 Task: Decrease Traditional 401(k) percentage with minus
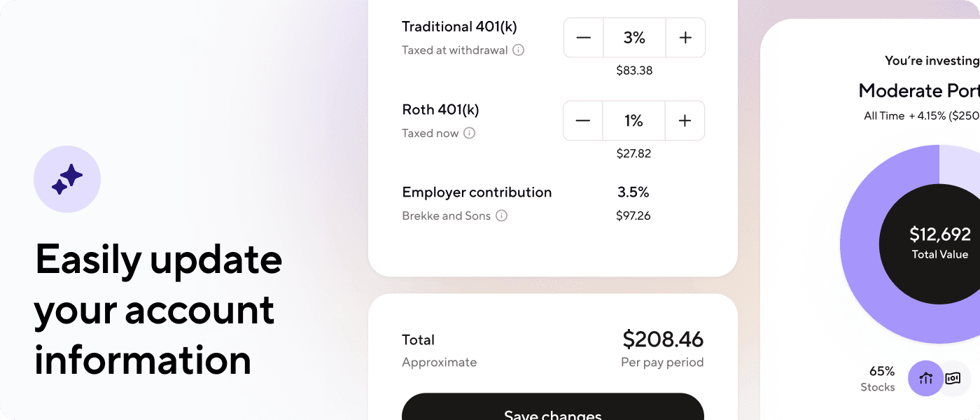584,38
